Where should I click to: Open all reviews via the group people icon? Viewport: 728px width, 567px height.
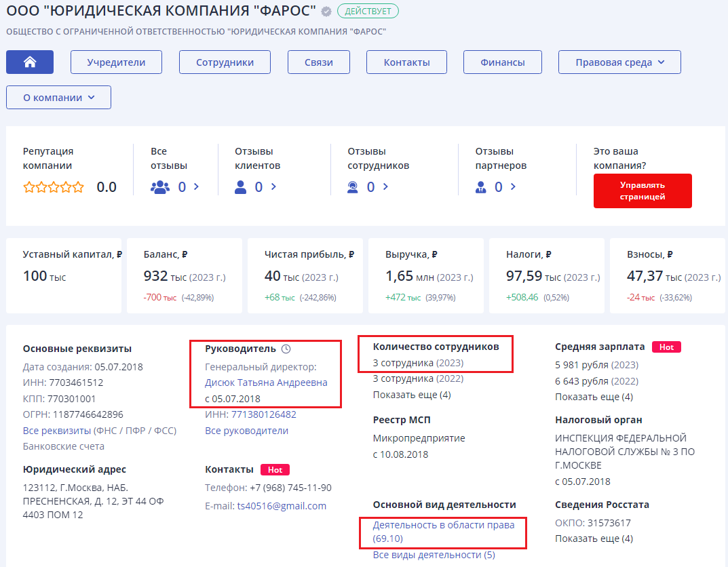(159, 187)
